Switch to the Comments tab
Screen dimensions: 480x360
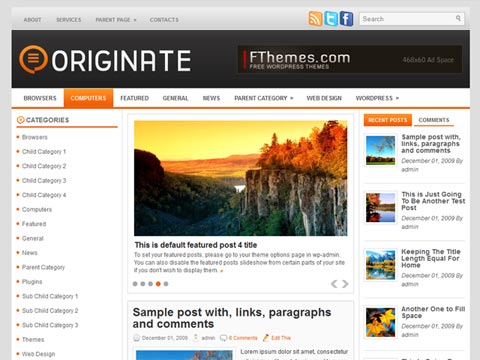pos(434,120)
